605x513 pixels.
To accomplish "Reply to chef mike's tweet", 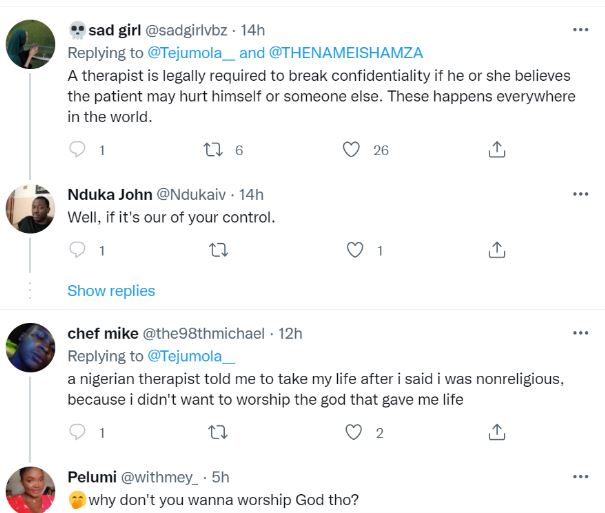I will [79, 433].
